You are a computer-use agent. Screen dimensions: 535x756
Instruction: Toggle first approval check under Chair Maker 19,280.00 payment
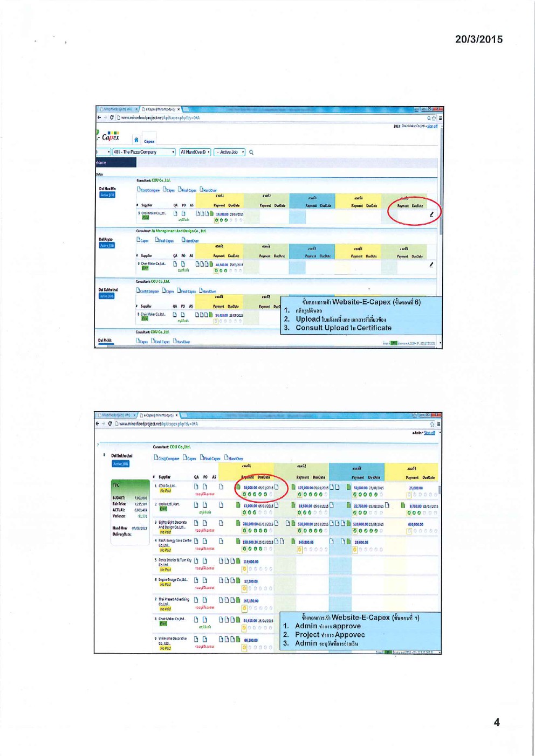coord(217,220)
